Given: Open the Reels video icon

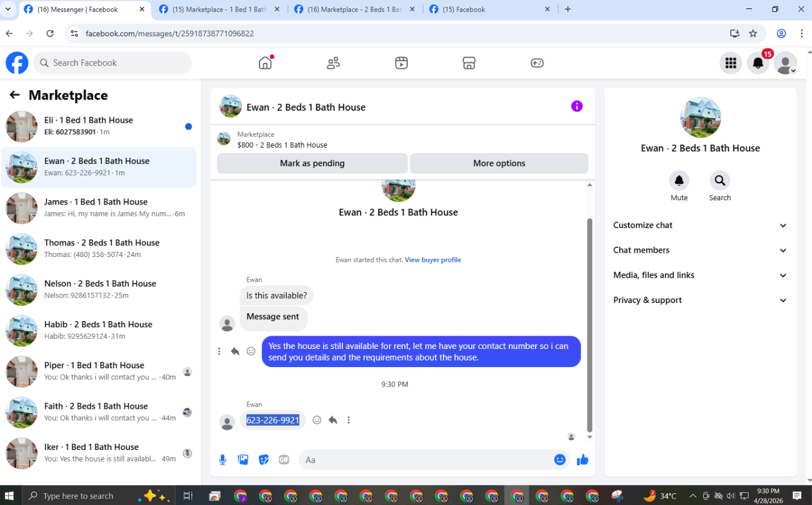Looking at the screenshot, I should point(401,63).
